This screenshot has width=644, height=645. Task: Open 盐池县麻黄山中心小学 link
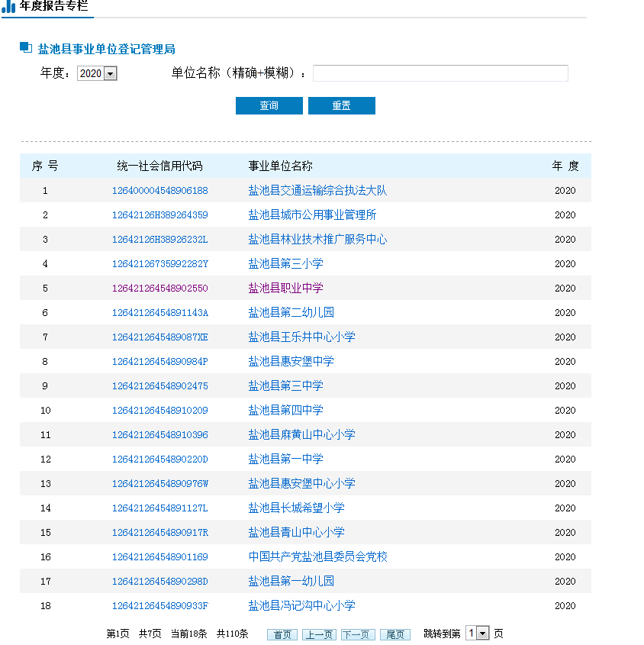(302, 435)
